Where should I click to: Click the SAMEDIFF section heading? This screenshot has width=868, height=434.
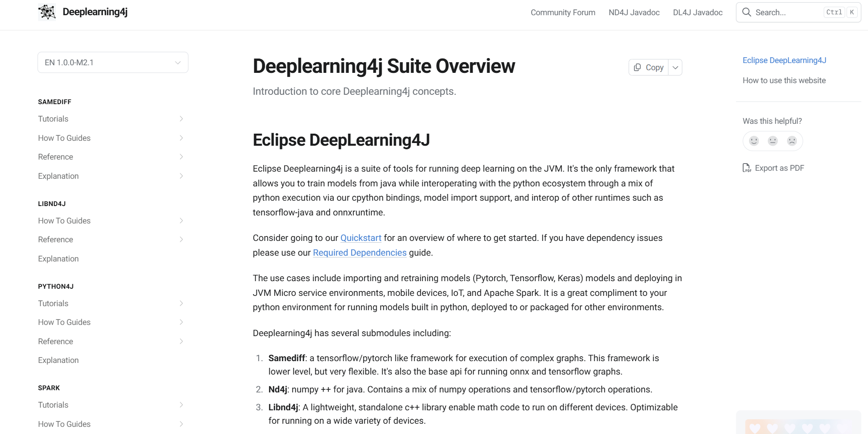[x=55, y=102]
